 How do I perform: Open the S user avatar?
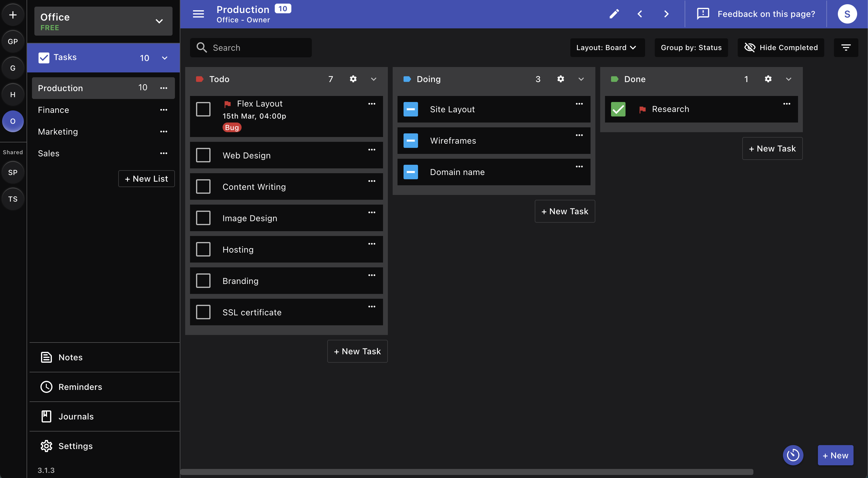point(847,14)
